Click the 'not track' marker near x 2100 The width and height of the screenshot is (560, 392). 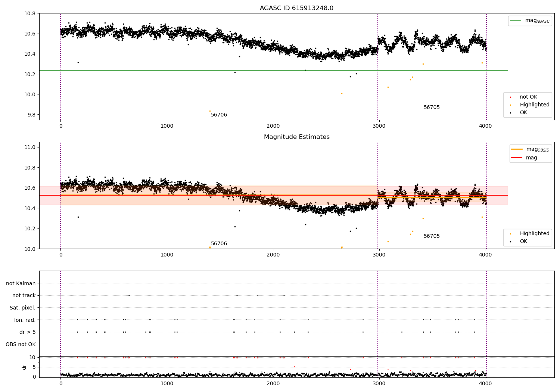pos(284,295)
